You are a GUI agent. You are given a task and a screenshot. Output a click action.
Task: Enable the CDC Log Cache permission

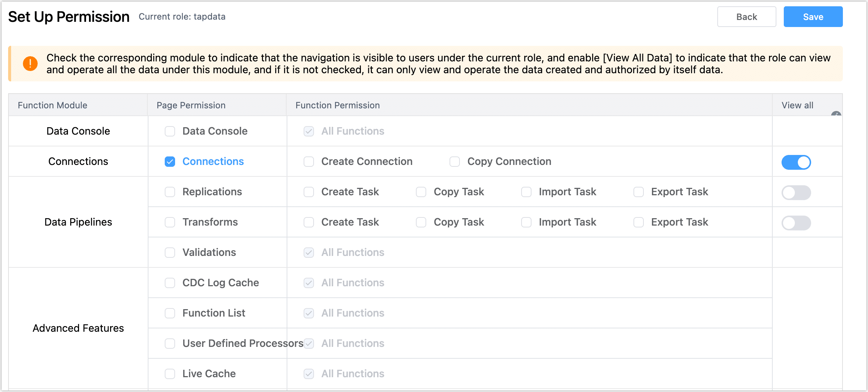170,283
